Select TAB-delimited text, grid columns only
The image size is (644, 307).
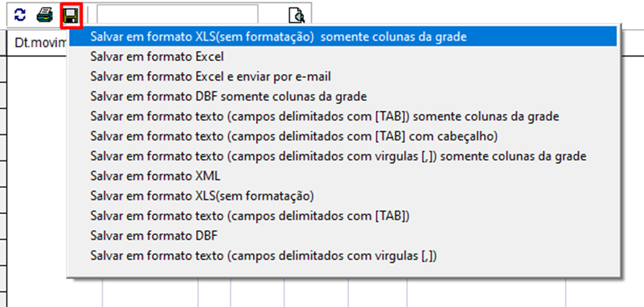click(324, 115)
